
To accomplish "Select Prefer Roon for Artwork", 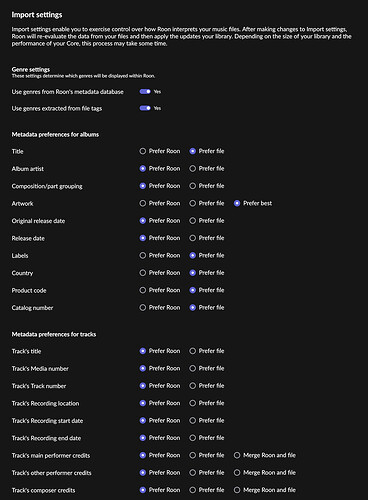I will pos(143,203).
